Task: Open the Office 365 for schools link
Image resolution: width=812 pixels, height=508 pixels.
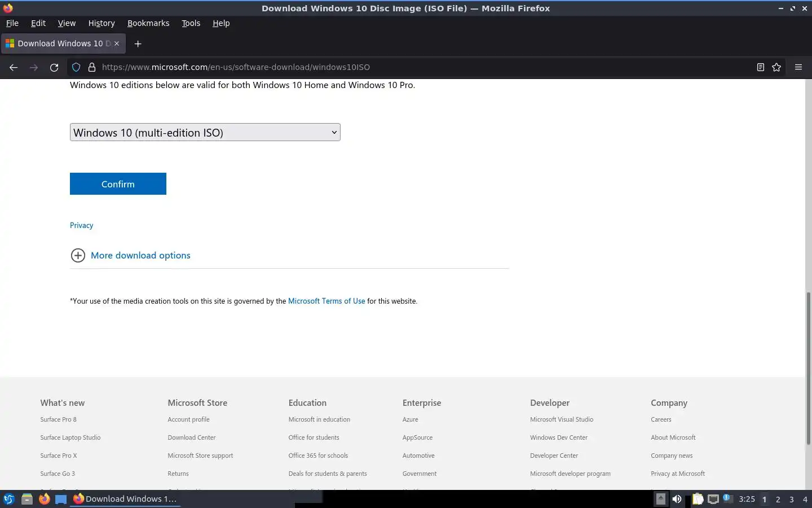Action: (x=318, y=456)
